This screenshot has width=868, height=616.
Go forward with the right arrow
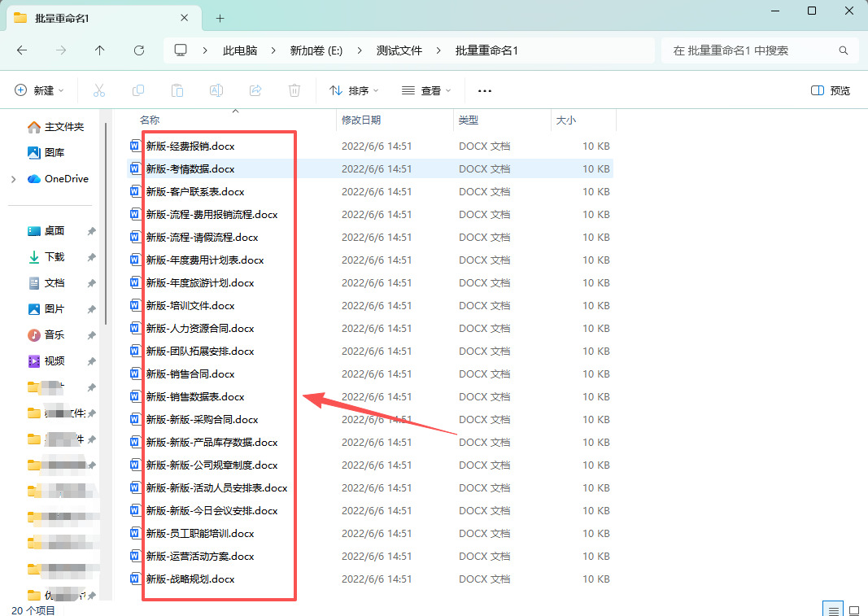point(61,50)
